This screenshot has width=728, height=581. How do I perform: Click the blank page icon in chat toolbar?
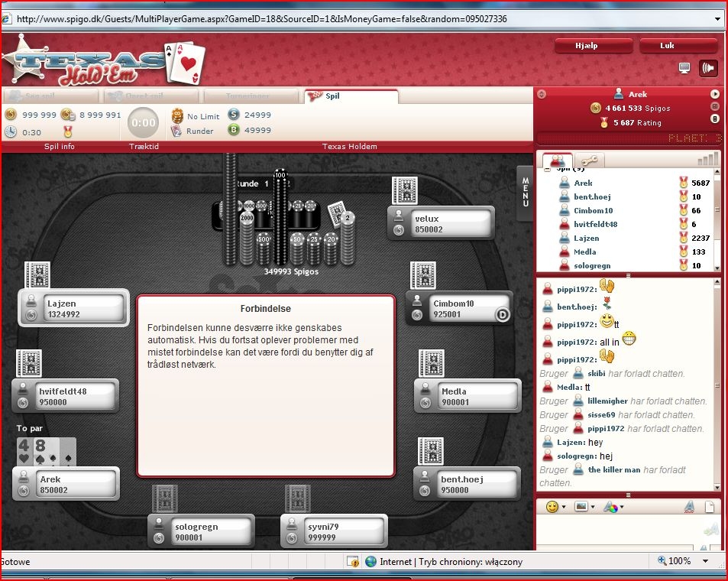click(710, 507)
